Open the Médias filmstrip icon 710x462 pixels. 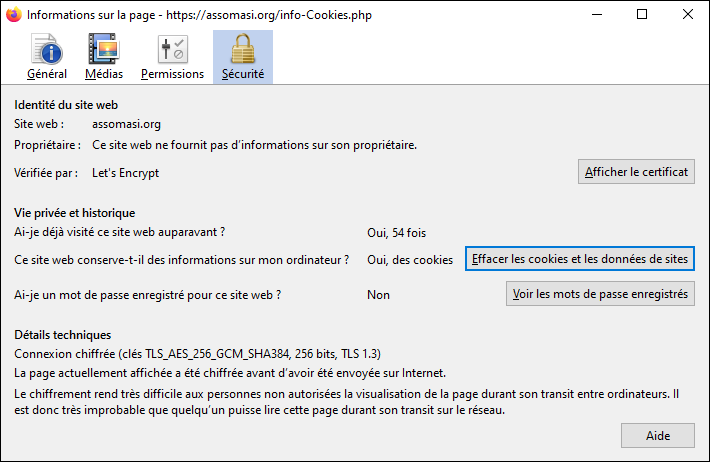pos(104,48)
